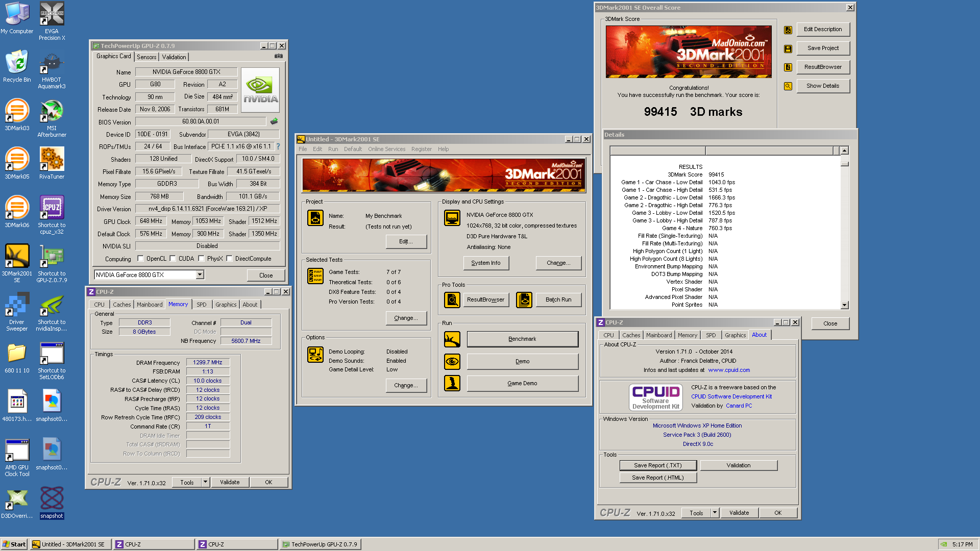
Task: Open Mainboard tab in About CPU-Z window
Action: click(x=659, y=335)
